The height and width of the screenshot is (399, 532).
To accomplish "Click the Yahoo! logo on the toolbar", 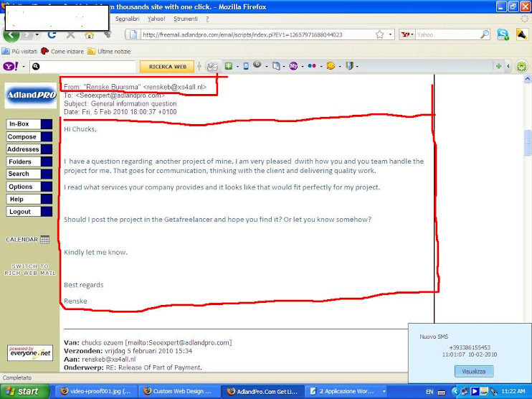I will 11,66.
